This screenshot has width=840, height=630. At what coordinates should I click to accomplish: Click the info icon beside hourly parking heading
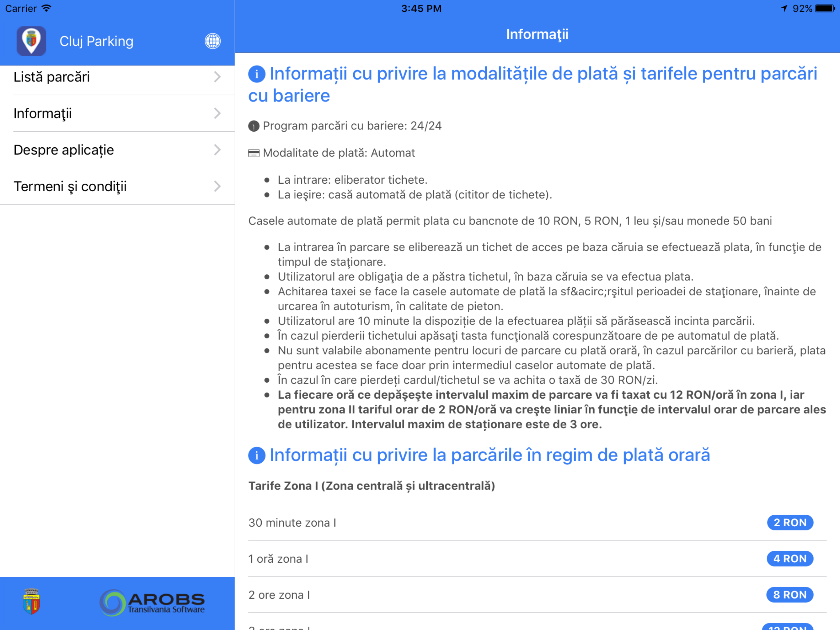(257, 455)
